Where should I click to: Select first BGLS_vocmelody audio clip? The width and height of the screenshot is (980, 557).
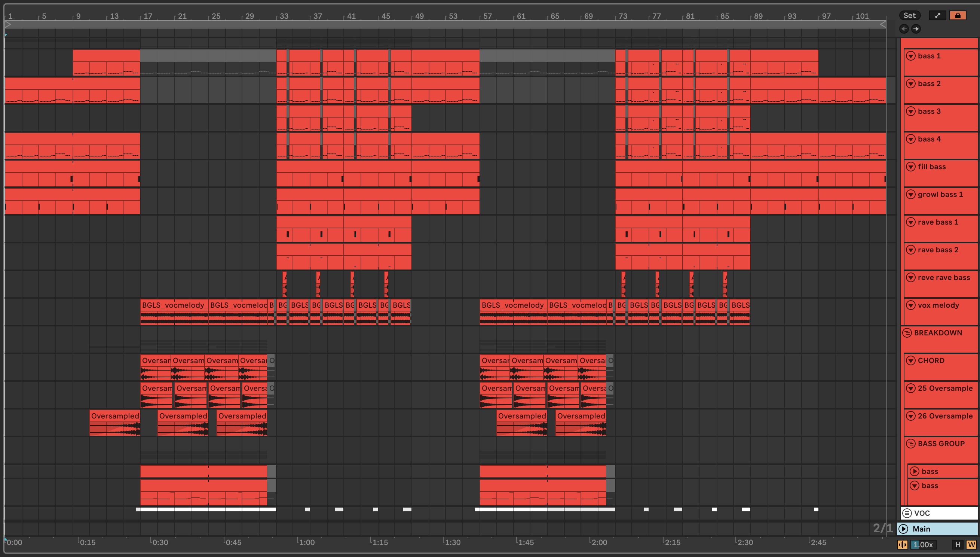pos(174,305)
